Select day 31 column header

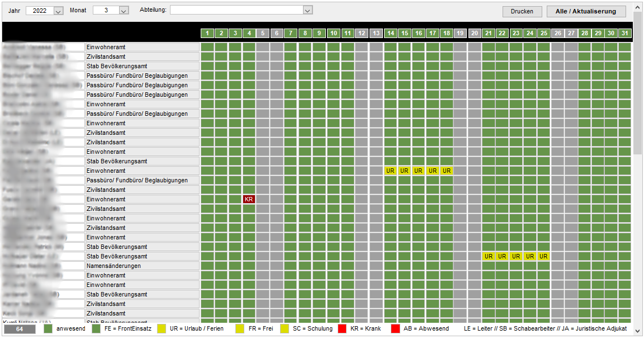point(624,34)
